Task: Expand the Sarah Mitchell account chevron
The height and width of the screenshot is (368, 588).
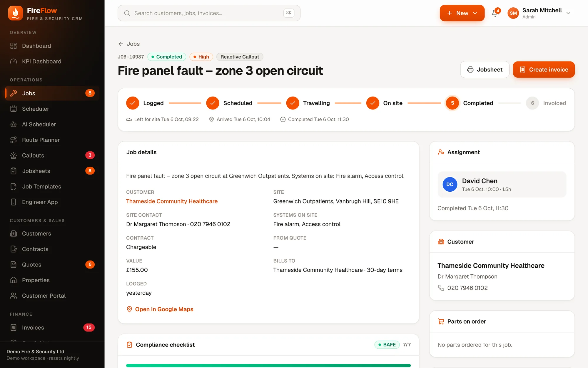Action: pyautogui.click(x=568, y=13)
